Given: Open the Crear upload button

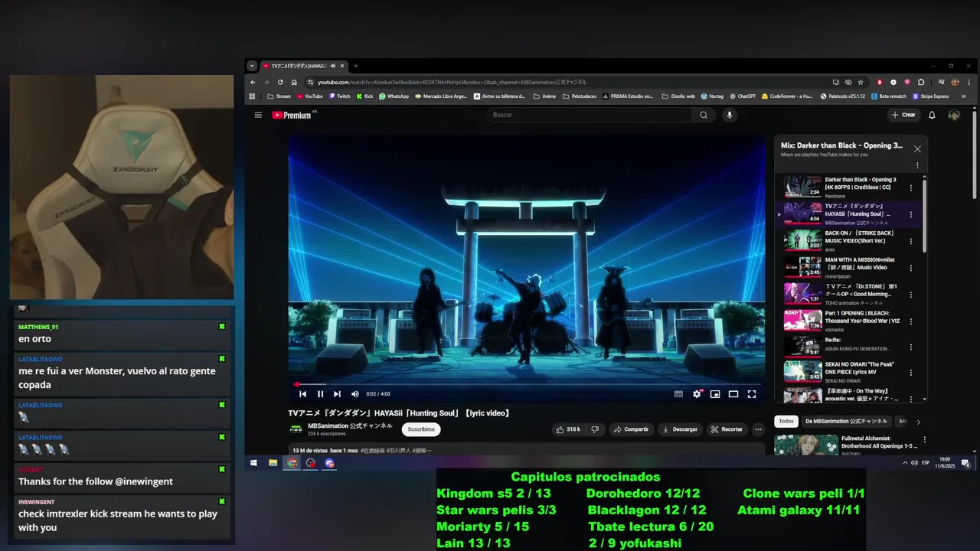Looking at the screenshot, I should point(903,115).
